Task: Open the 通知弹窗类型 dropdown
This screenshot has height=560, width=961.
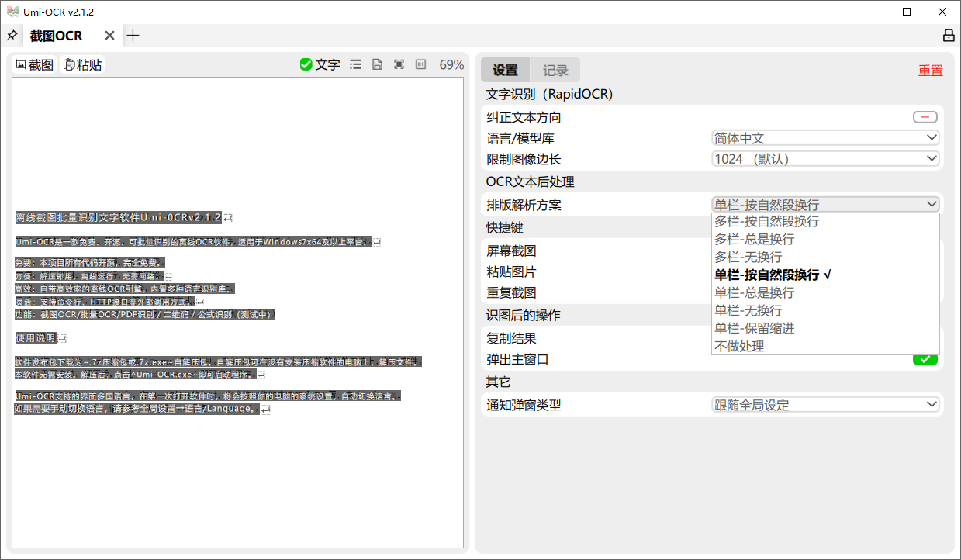Action: click(825, 405)
